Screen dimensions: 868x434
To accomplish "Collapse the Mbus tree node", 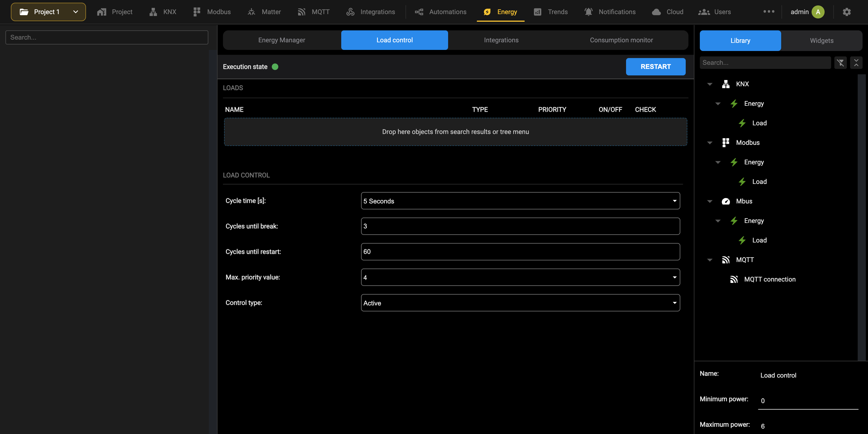I will click(710, 202).
